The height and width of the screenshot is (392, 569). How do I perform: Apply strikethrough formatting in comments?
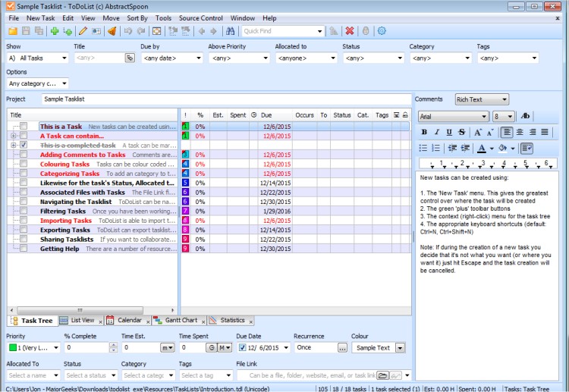(461, 132)
